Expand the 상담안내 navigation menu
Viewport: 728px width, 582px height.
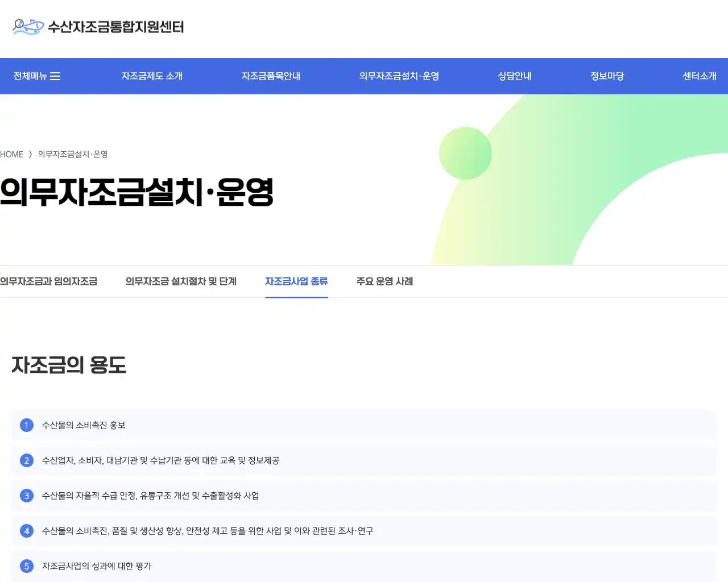pos(514,76)
